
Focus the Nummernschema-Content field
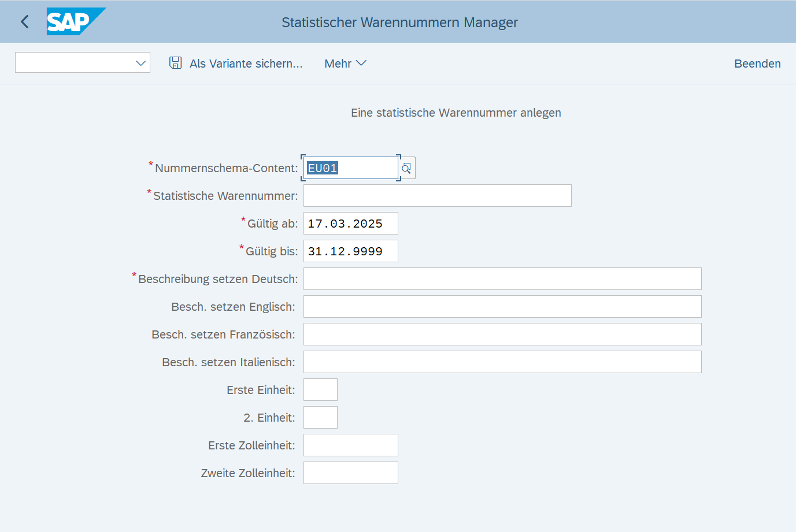point(350,168)
